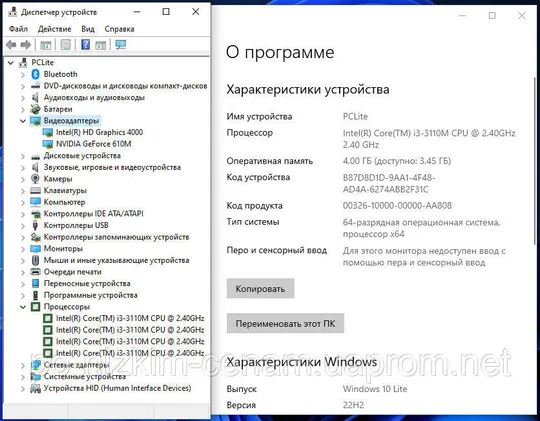The image size is (540, 421).
Task: Click the Клавиатуры keyboard icon
Action: [35, 191]
